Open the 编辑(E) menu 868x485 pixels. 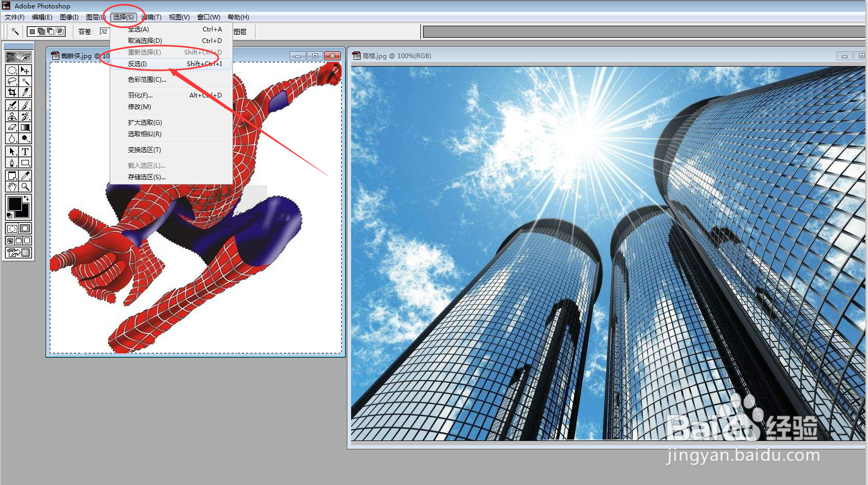click(x=42, y=17)
